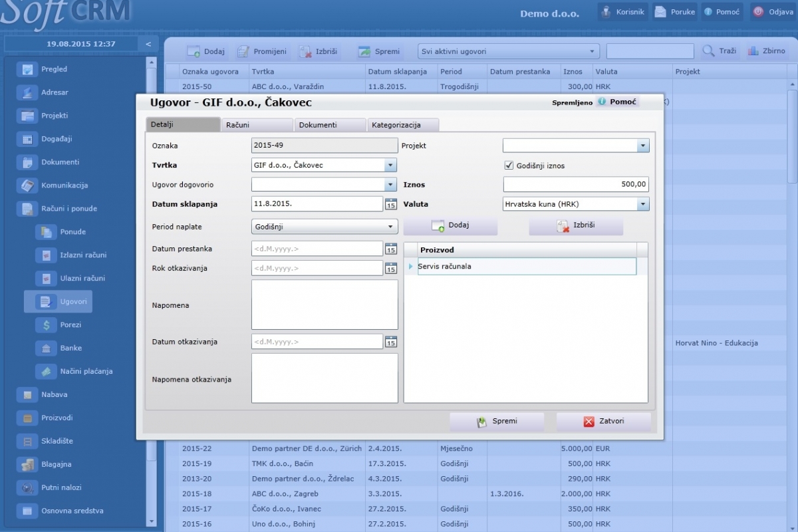Expand the Ugovor dogovorio dropdown
798x532 pixels.
[x=390, y=185]
